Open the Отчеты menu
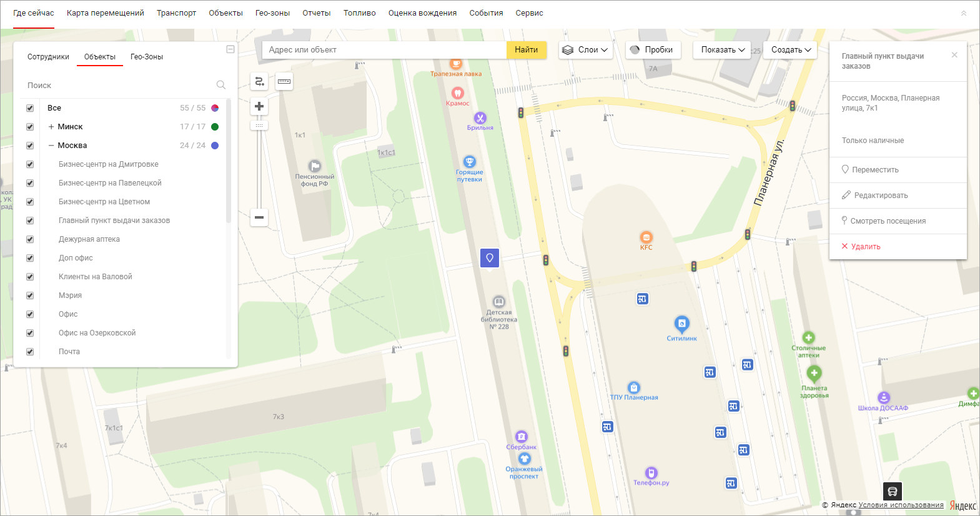Viewport: 980px width, 516px height. tap(317, 13)
